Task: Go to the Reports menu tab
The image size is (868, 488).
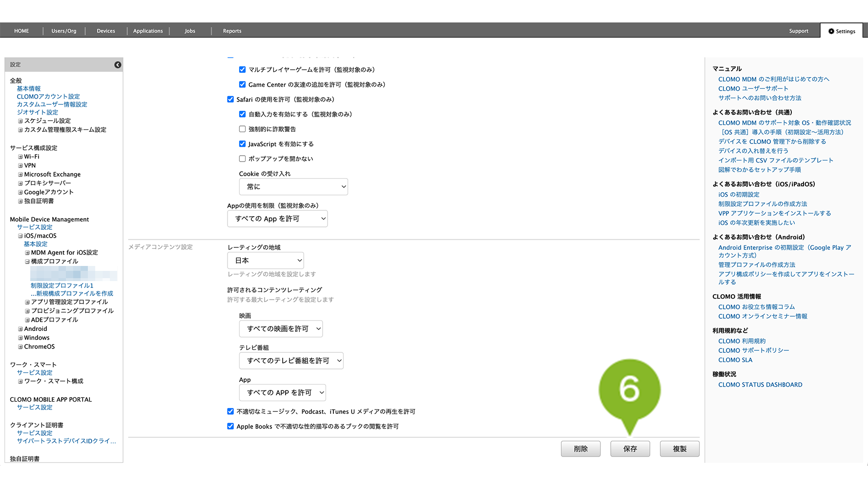Action: 232,31
